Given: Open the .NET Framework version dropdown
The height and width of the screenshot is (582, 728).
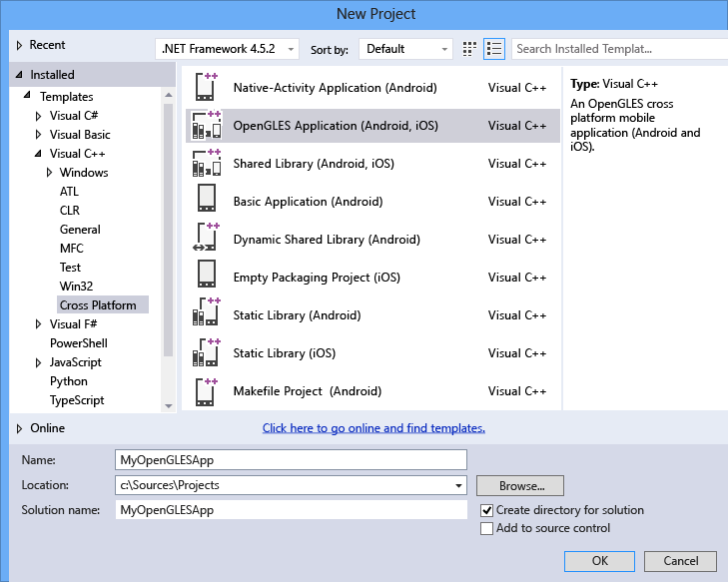Looking at the screenshot, I should tap(227, 49).
